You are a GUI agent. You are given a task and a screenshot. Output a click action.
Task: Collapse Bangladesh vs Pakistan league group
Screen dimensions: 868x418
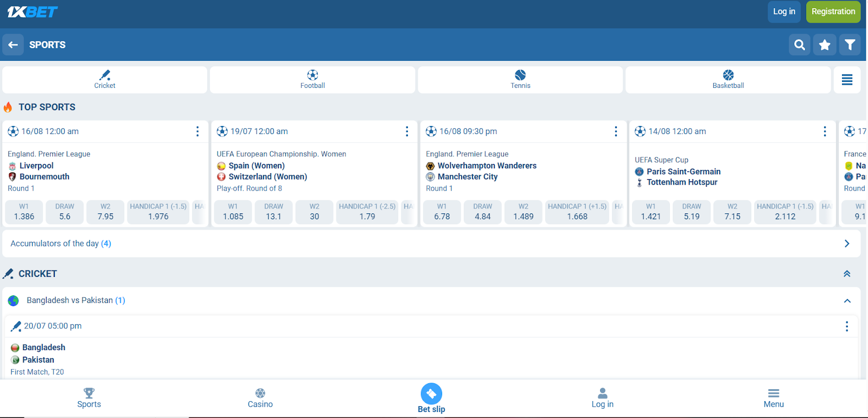[x=847, y=301]
